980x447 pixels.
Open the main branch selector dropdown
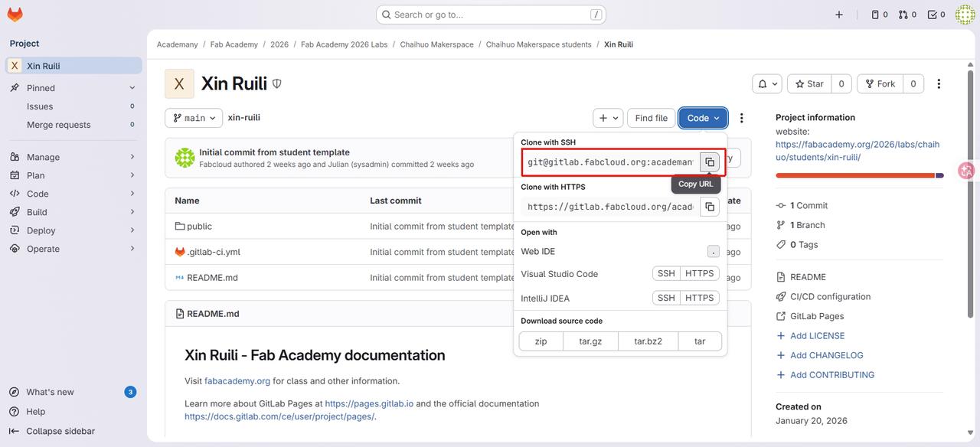coord(194,118)
